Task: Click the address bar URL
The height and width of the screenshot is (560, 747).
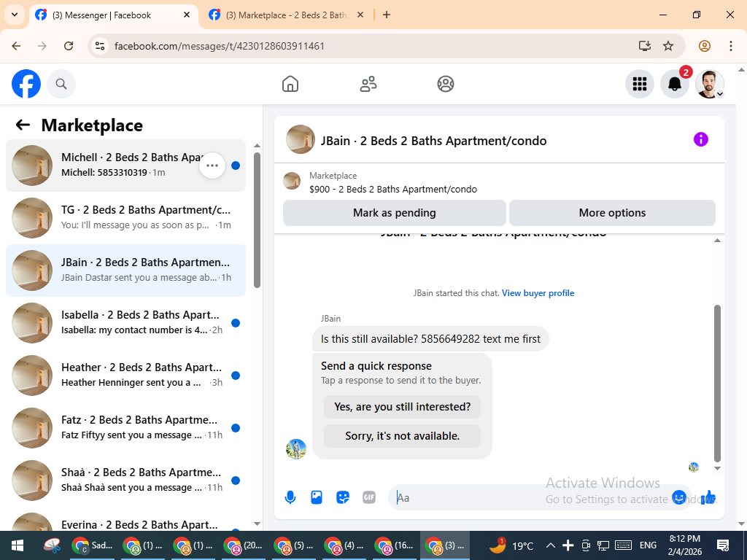Action: [219, 46]
